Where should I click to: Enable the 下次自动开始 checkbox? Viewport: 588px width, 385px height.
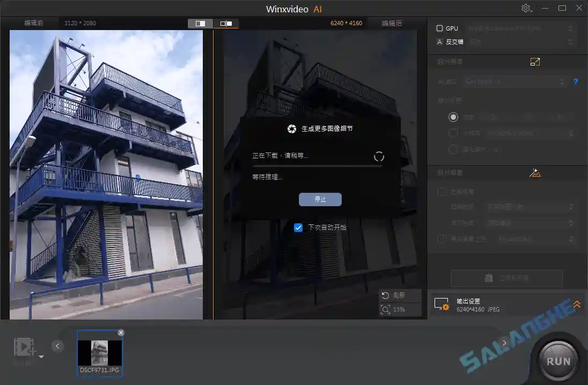click(299, 227)
